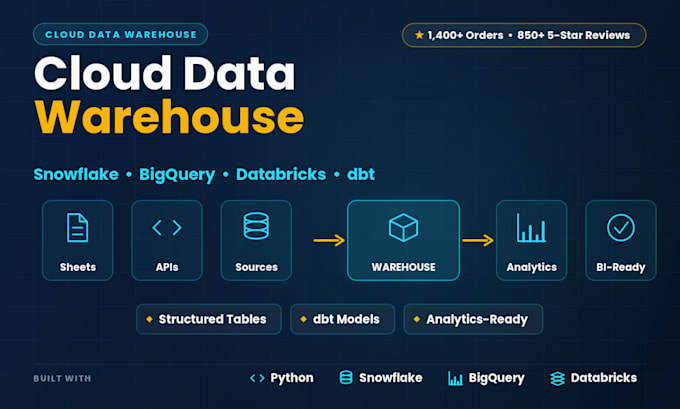The image size is (680, 409).
Task: Click Snowflake in the cyan subtitle
Action: (76, 174)
